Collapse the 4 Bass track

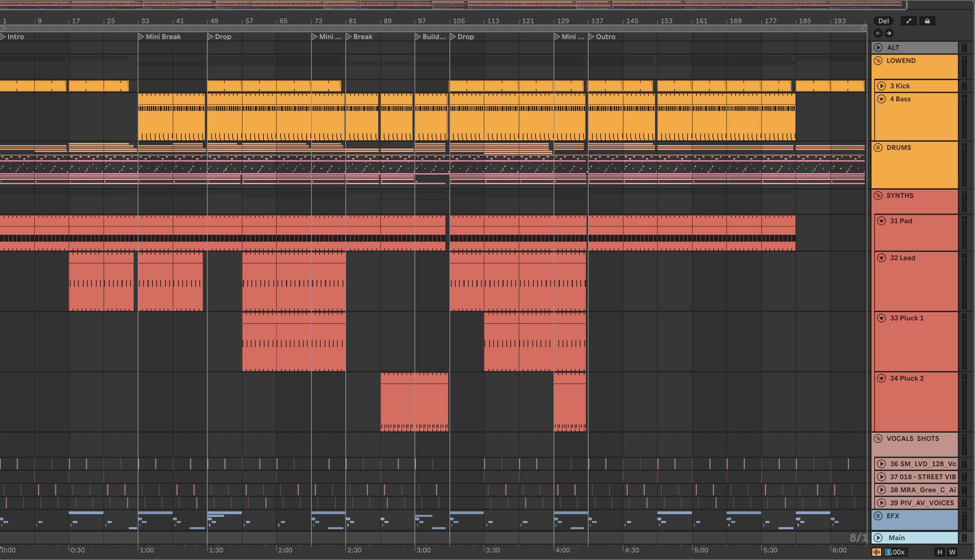point(881,99)
